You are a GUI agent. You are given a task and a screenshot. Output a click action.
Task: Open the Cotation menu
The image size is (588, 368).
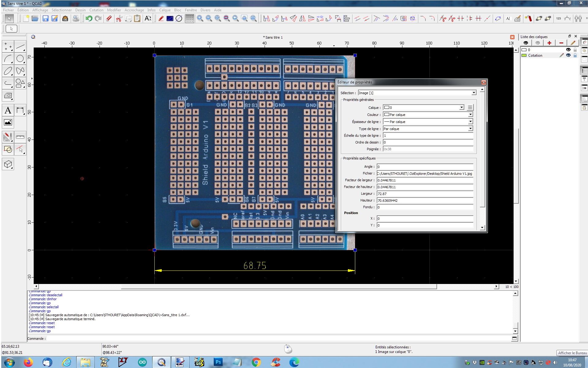96,10
